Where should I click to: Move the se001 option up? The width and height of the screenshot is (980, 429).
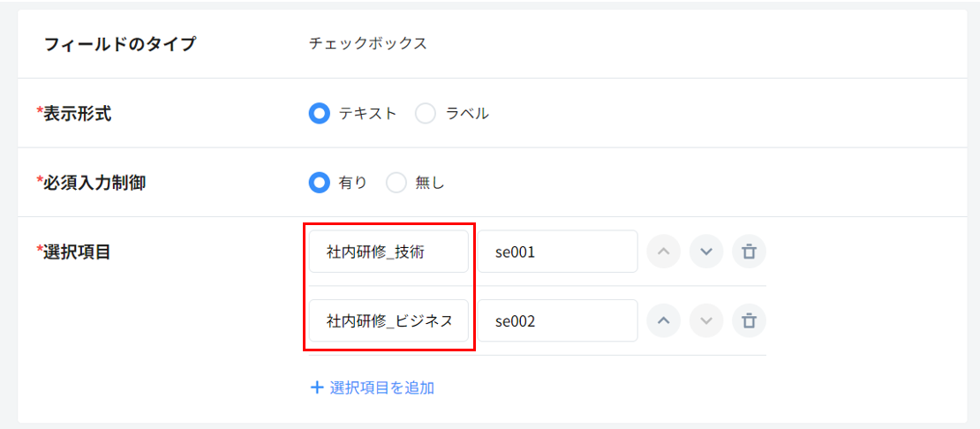point(664,252)
